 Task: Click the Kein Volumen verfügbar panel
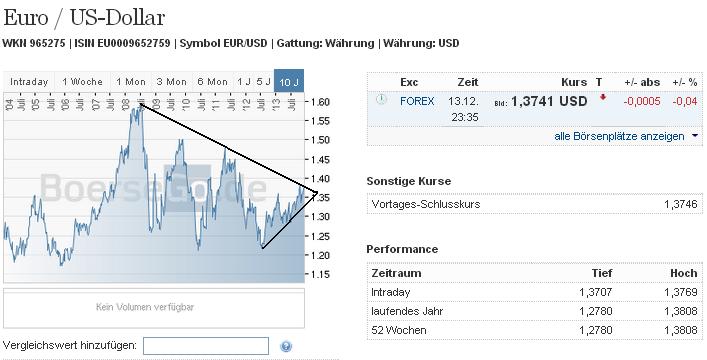(154, 308)
